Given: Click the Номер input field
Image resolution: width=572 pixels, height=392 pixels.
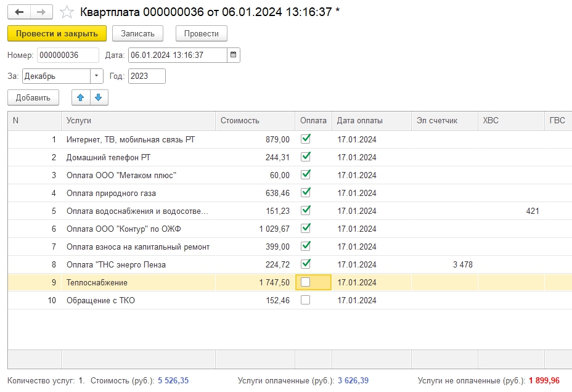Looking at the screenshot, I should pyautogui.click(x=67, y=55).
